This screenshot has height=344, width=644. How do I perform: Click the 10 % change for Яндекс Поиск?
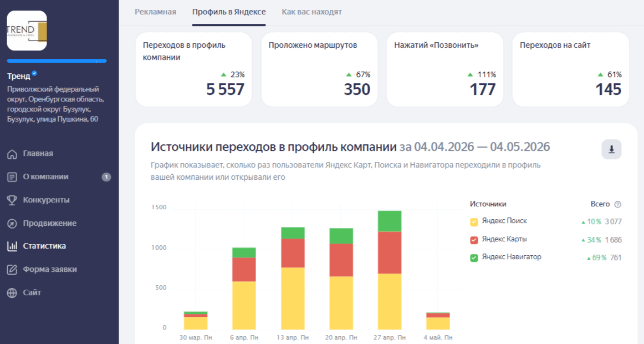click(591, 221)
